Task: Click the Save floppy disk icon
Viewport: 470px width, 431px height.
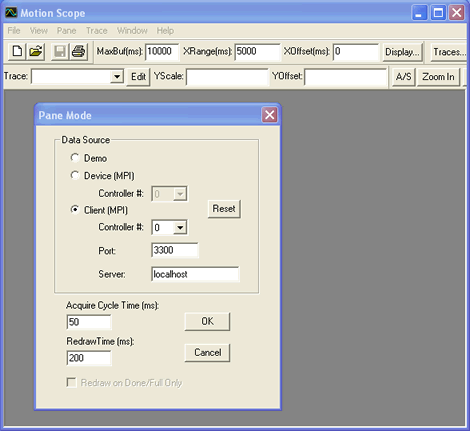Action: click(60, 52)
